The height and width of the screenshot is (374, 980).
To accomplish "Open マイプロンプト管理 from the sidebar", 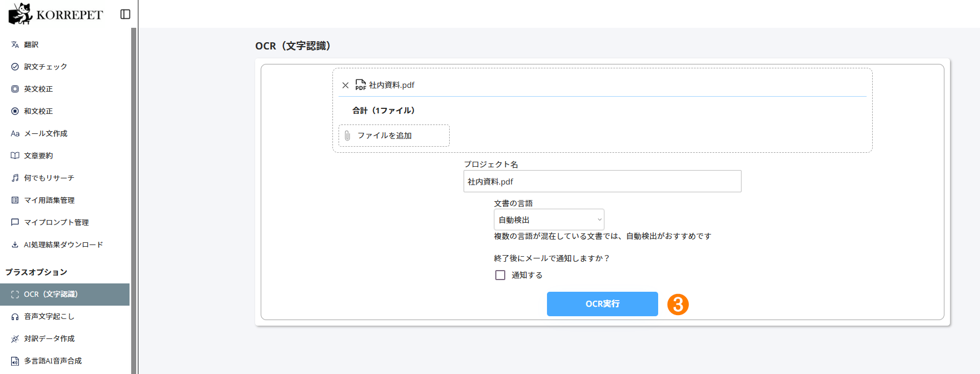I will click(64, 222).
